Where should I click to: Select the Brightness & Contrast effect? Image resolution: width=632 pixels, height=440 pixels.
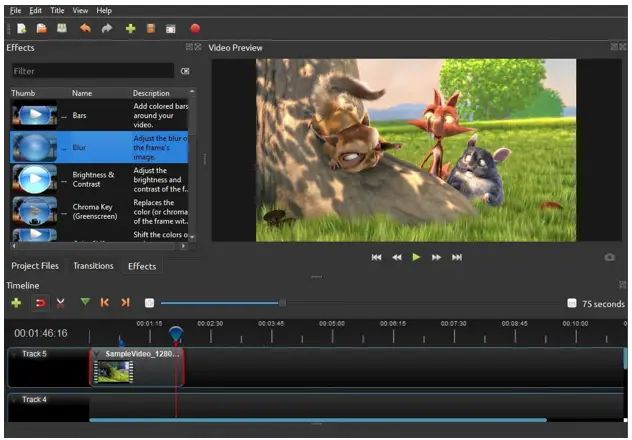(x=99, y=179)
